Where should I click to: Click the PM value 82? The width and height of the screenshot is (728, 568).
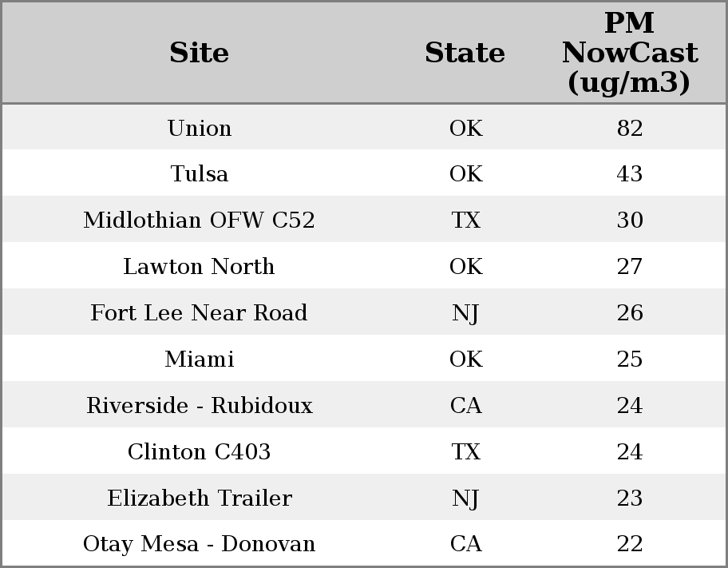(629, 128)
